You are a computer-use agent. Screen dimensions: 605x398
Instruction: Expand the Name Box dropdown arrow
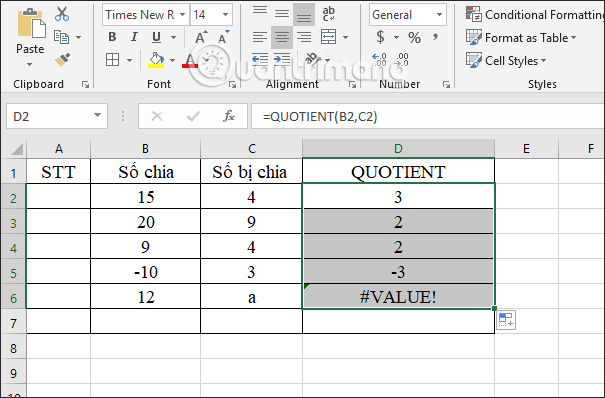(98, 115)
